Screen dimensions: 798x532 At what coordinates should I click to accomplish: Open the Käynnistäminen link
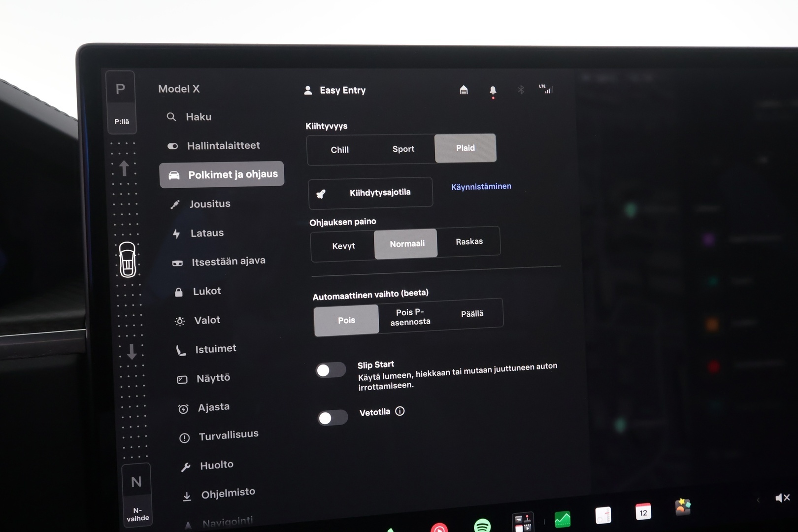pyautogui.click(x=481, y=186)
